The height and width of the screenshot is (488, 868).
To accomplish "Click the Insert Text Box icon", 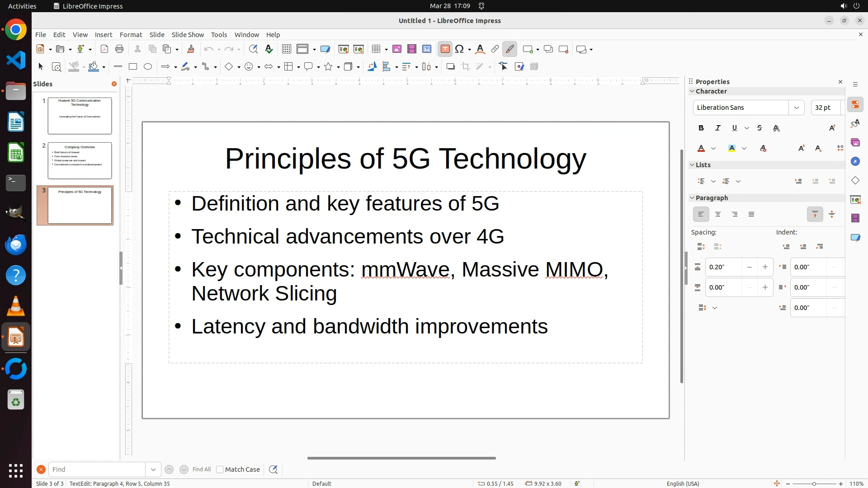I will (x=445, y=49).
